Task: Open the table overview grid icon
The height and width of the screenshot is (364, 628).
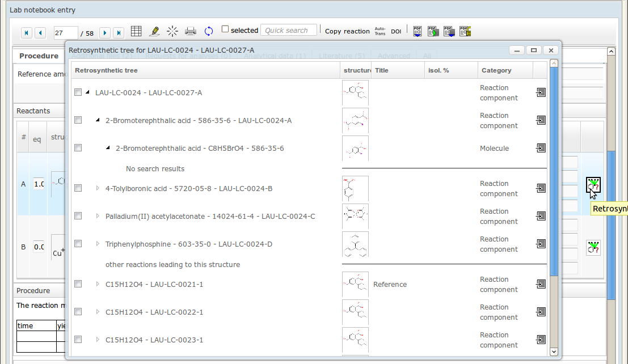Action: coord(136,31)
